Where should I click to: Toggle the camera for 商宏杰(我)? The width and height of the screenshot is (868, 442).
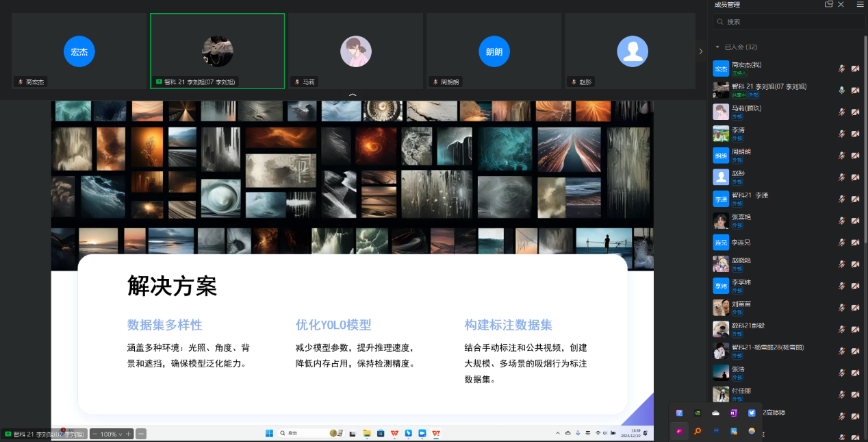pyautogui.click(x=855, y=69)
